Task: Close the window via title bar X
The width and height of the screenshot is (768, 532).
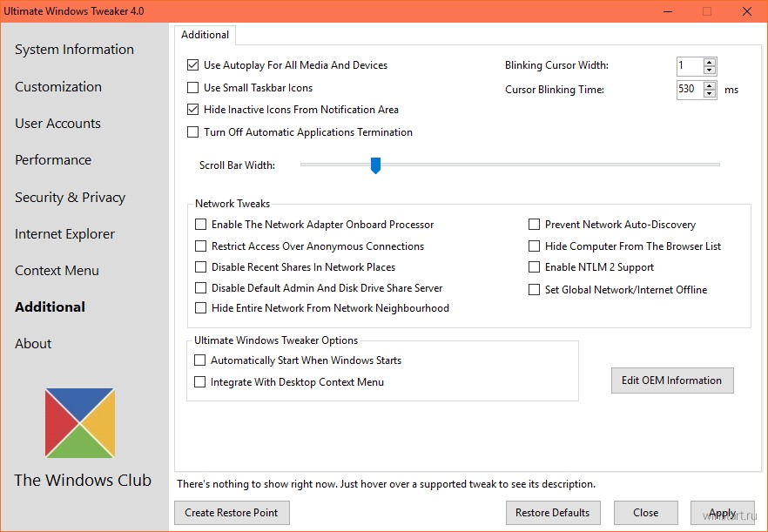Action: (746, 11)
